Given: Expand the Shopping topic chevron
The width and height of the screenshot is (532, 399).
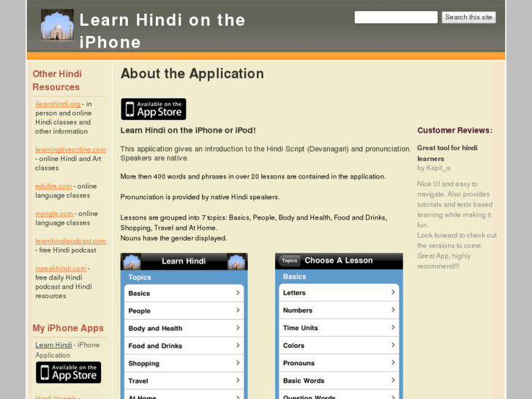Looking at the screenshot, I should [238, 363].
